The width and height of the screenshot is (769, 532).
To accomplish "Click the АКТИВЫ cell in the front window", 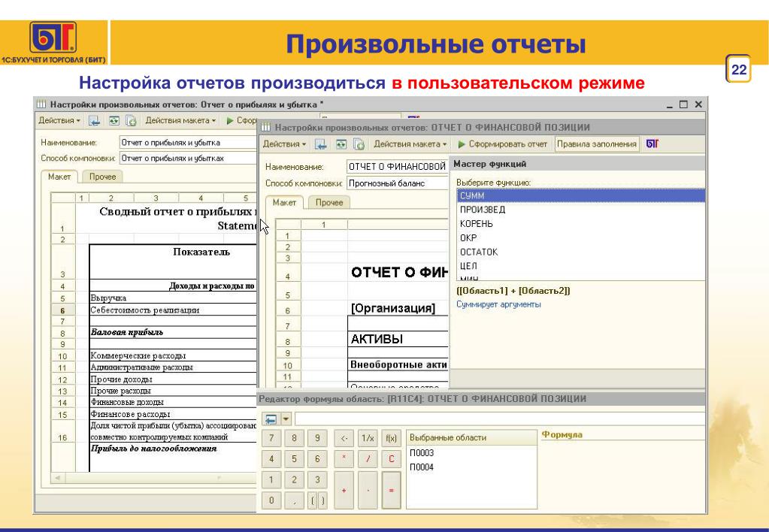I will (x=398, y=339).
